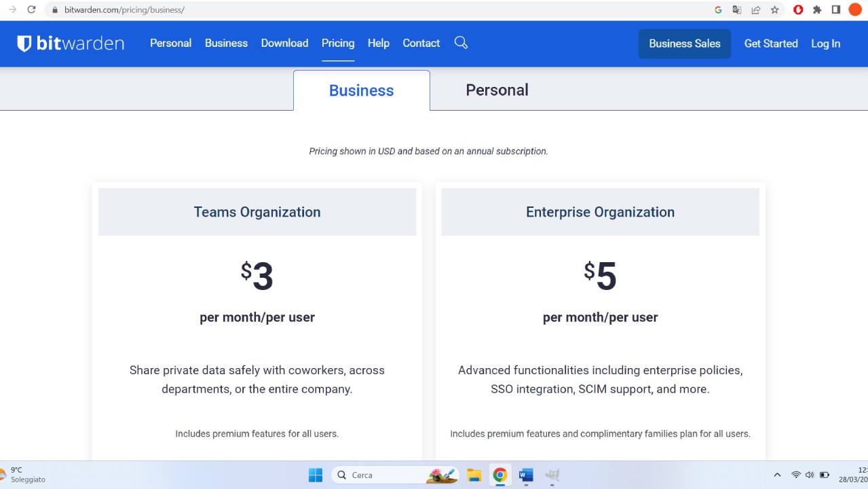The height and width of the screenshot is (489, 868).
Task: Click the Google icon in address bar
Action: [718, 10]
